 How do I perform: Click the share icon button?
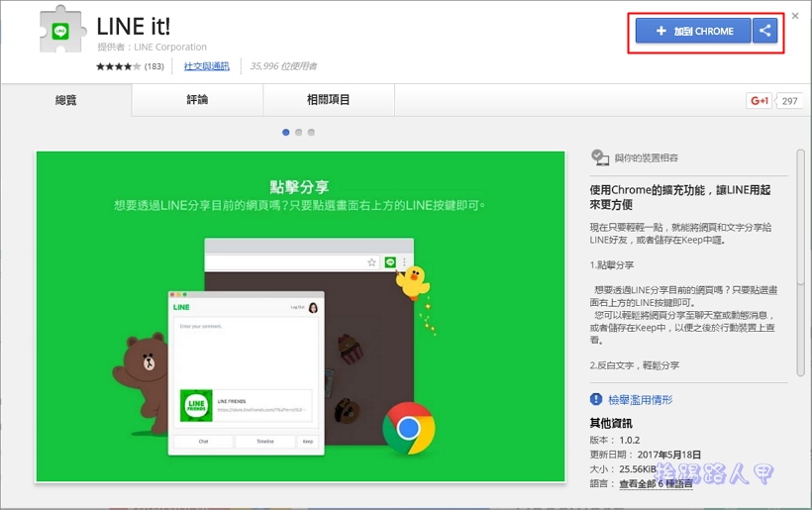pos(764,31)
